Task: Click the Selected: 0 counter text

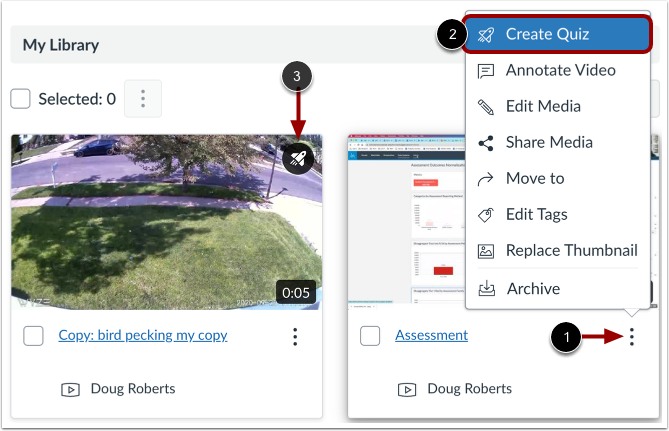Action: [77, 99]
